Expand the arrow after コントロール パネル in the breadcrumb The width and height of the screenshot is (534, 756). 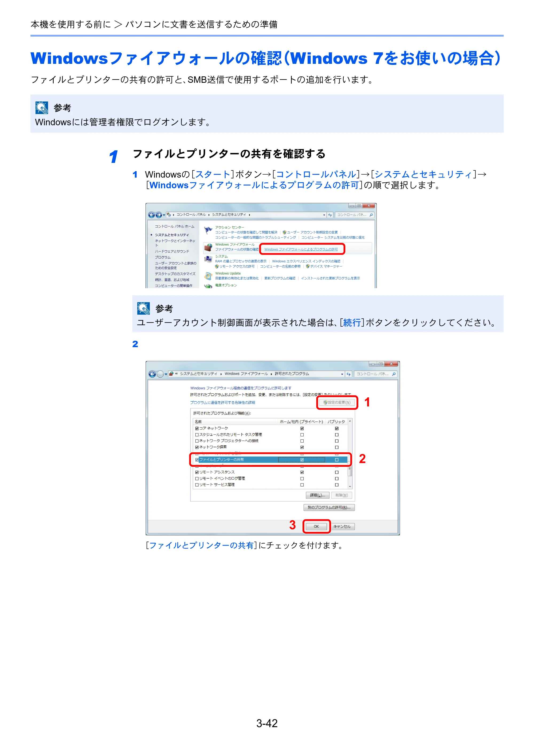pos(209,215)
